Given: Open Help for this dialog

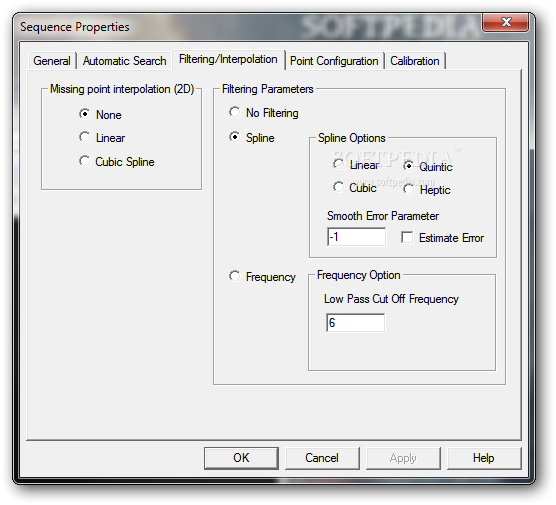Looking at the screenshot, I should coord(484,458).
